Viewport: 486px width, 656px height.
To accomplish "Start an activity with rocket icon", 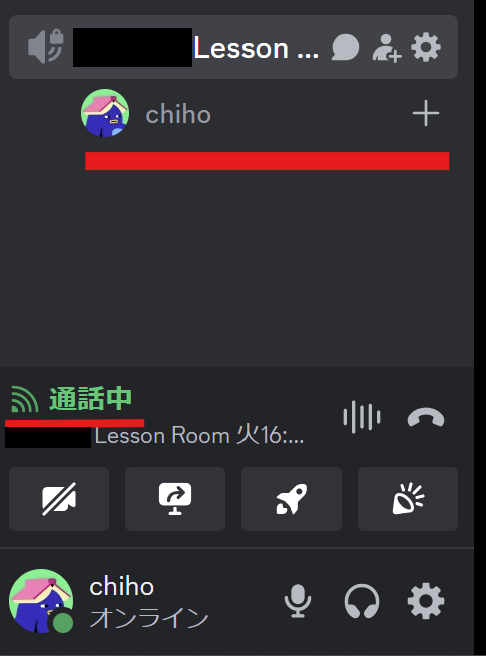I will point(291,499).
